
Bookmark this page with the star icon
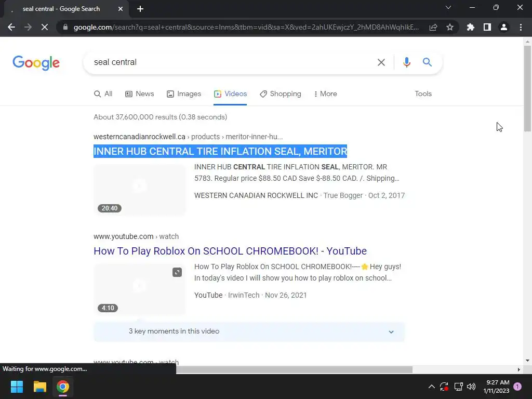[450, 27]
